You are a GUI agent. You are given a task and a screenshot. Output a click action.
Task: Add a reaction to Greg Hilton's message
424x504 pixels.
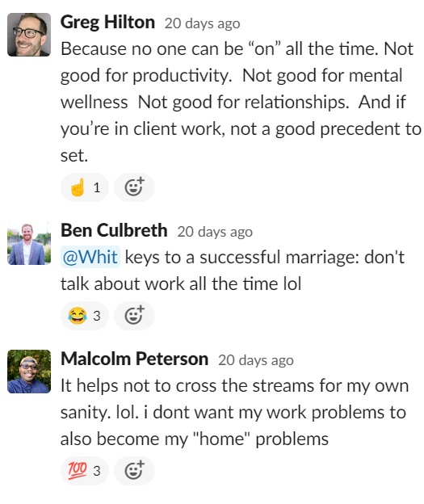[134, 187]
